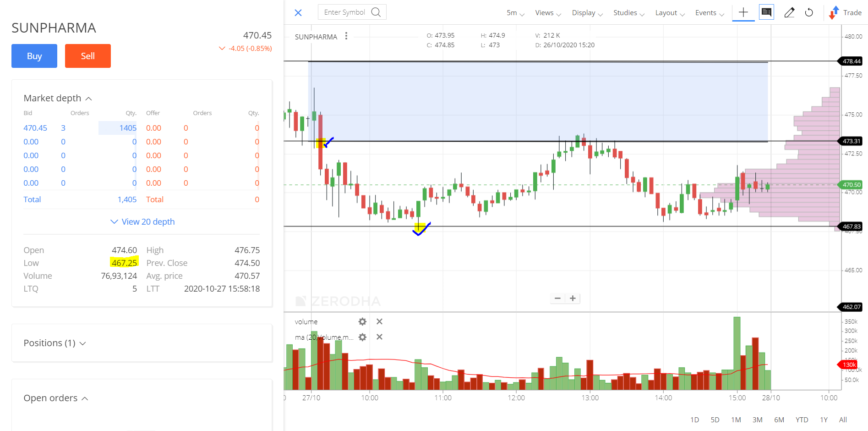Select the YTD range tab

point(802,420)
